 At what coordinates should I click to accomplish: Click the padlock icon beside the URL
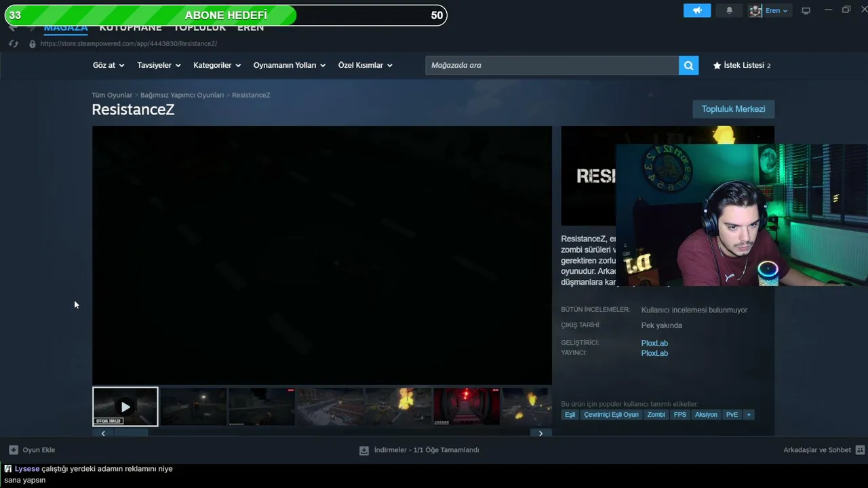pyautogui.click(x=32, y=43)
